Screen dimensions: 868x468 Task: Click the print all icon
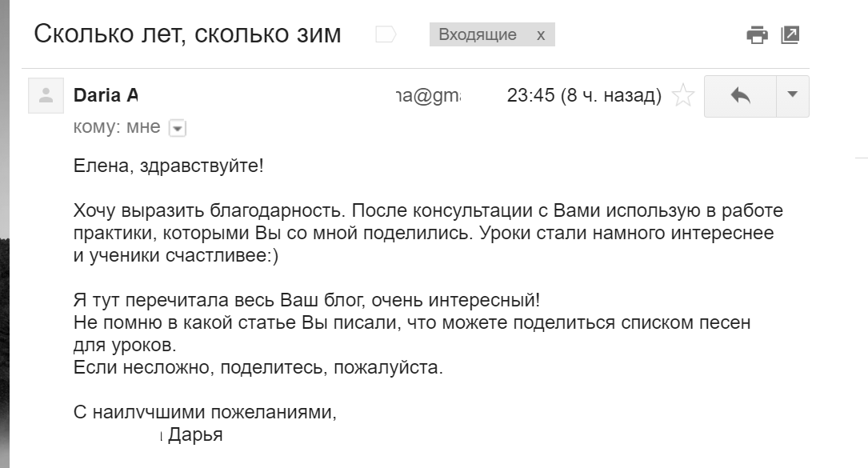point(757,35)
